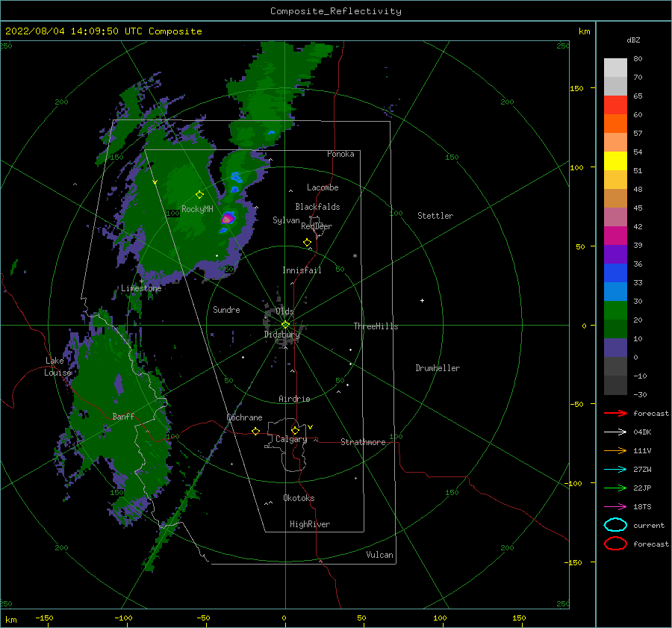Click the Composite_Reflectivity title

[x=336, y=11]
